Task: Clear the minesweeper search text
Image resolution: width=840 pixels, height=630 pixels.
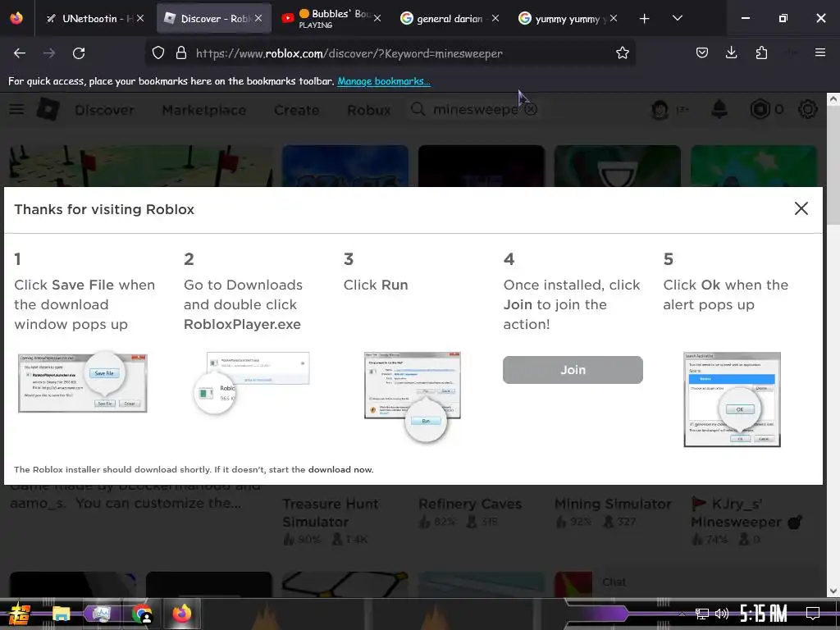Action: tap(531, 109)
